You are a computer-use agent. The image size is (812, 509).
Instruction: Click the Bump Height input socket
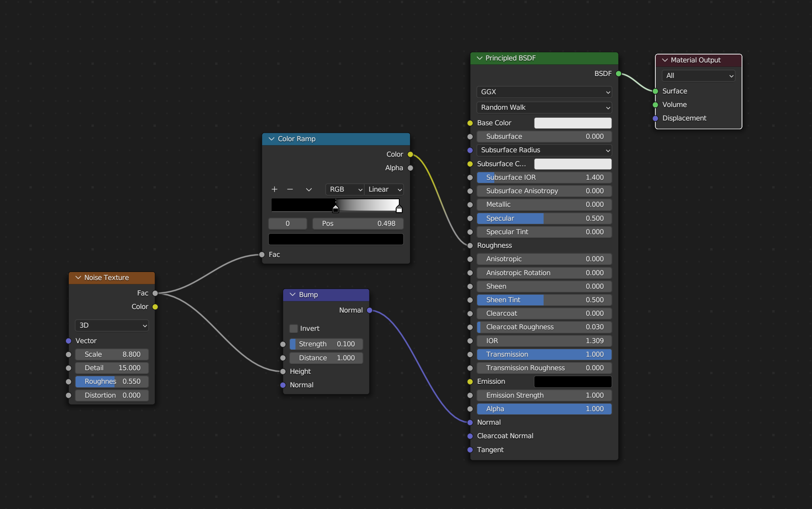pos(283,372)
